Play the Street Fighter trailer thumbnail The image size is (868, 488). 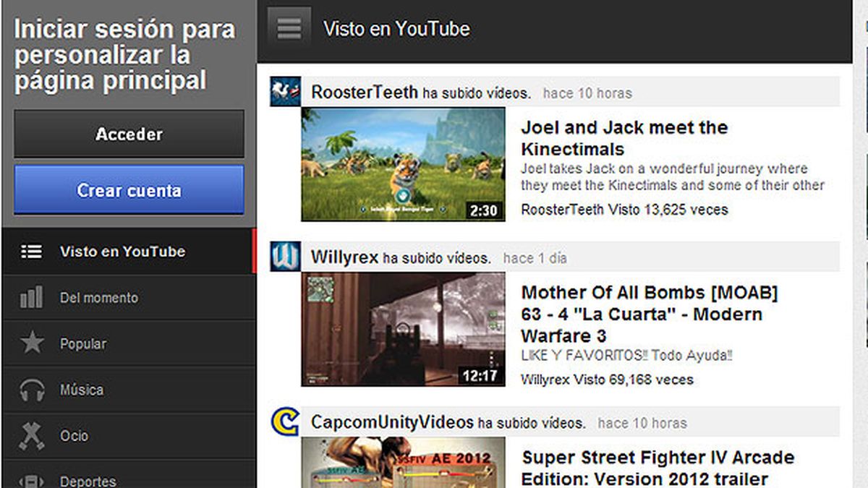[403, 463]
